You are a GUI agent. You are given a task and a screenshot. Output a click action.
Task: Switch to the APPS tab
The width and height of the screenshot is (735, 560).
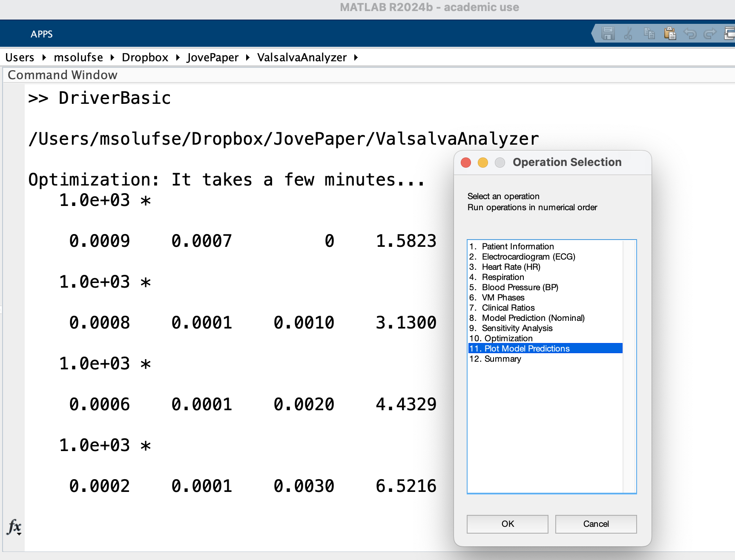(x=42, y=34)
